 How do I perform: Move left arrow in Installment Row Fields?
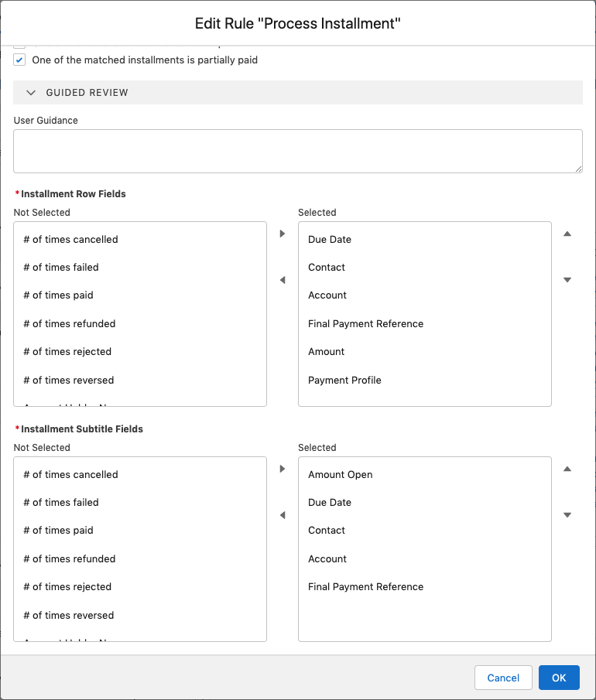283,280
